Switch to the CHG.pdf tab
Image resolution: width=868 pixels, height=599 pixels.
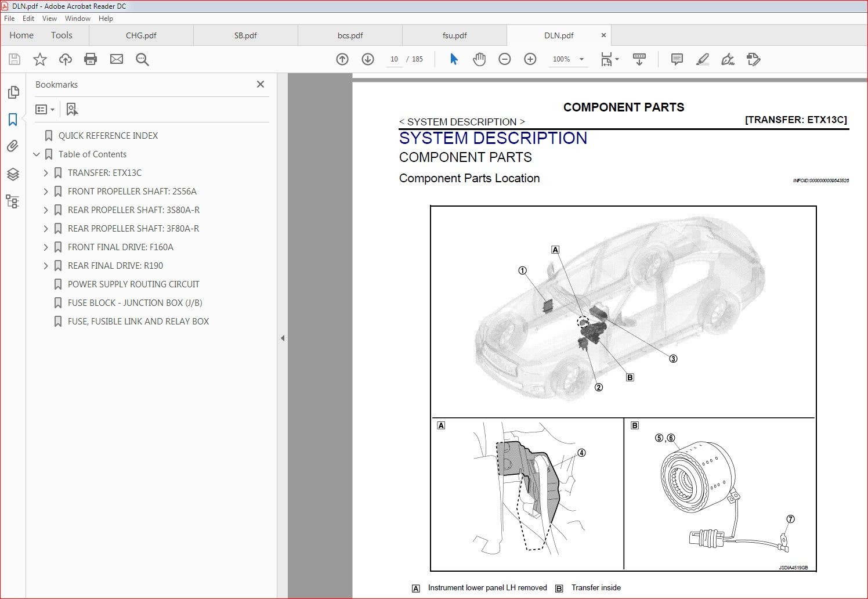click(x=141, y=35)
